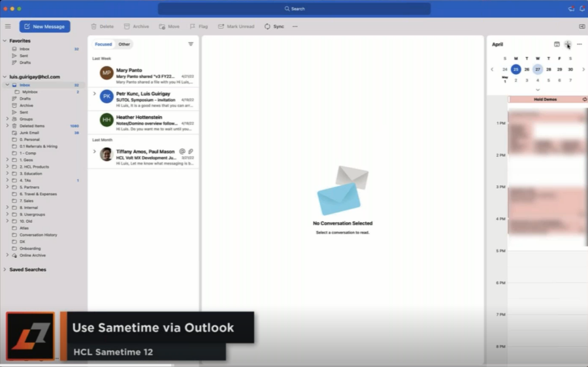Expand the 1. Geos folder

[x=7, y=160]
